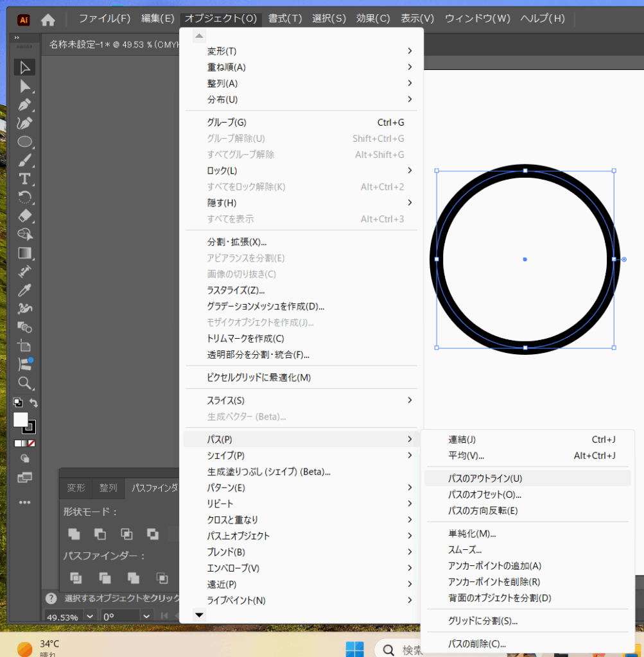Click the white fill color swatch
Image resolution: width=644 pixels, height=657 pixels.
pos(21,420)
